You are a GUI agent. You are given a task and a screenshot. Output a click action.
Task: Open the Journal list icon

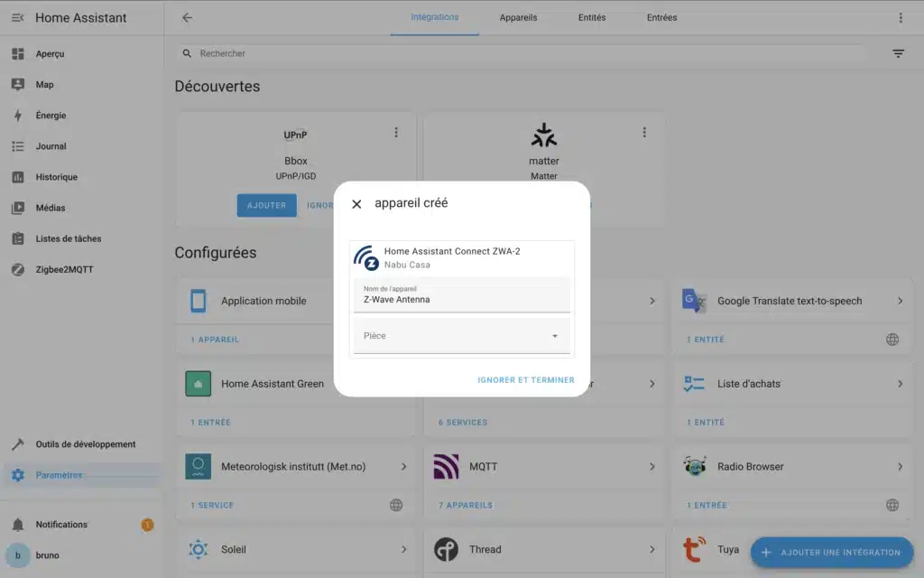pyautogui.click(x=18, y=145)
